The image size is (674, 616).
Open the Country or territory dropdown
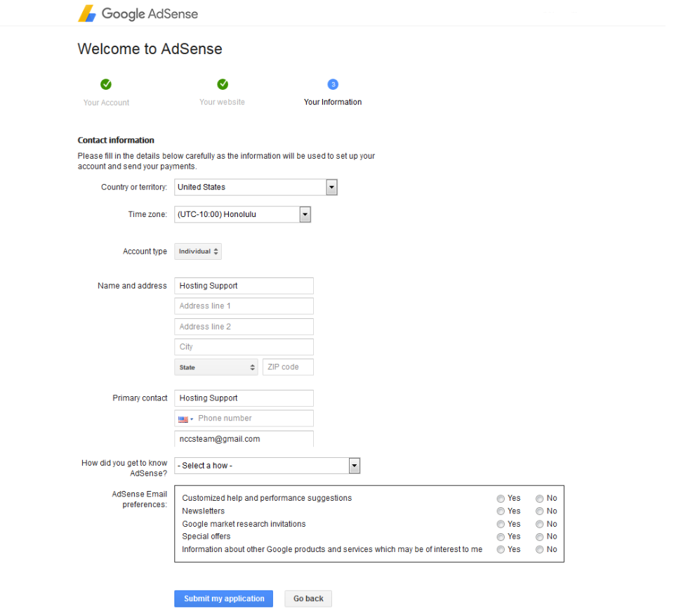[x=256, y=188]
